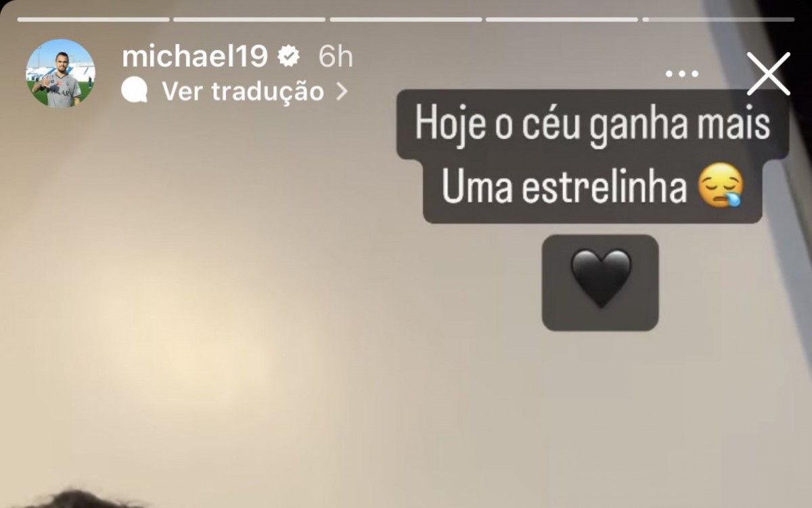The width and height of the screenshot is (812, 508).
Task: Jump to the fourth story progress segment
Action: 562,19
